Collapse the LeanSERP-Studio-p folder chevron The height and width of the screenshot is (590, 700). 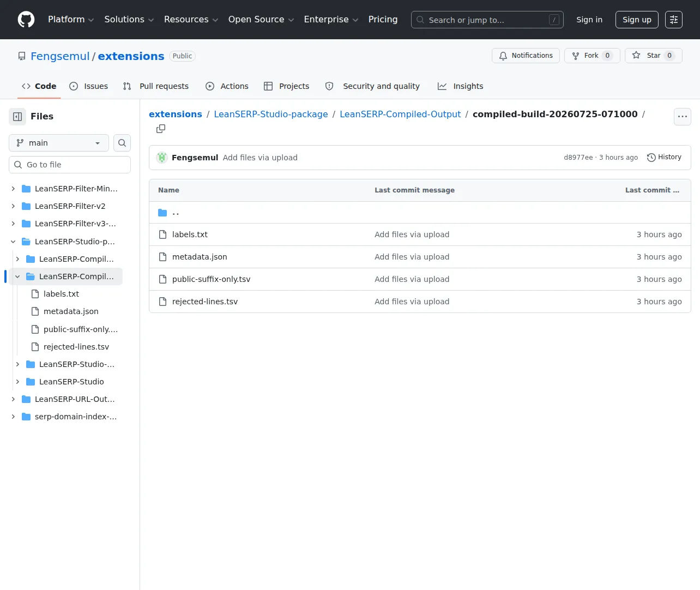point(13,242)
